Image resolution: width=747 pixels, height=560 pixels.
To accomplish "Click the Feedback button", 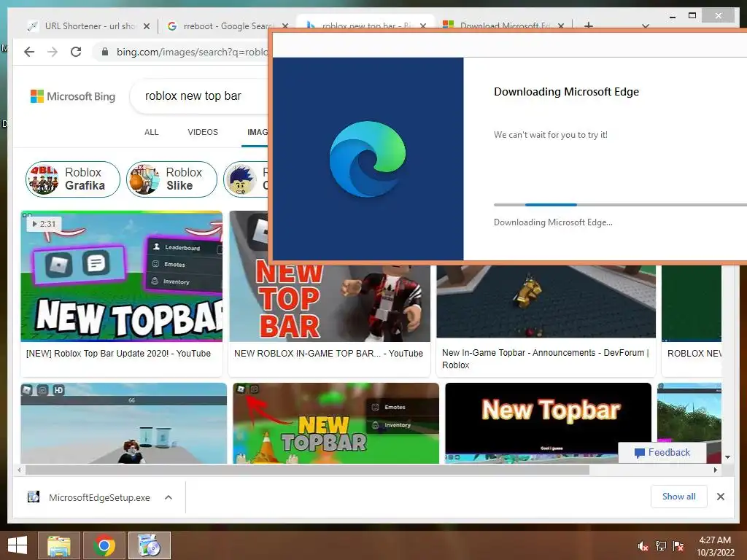I will (662, 452).
